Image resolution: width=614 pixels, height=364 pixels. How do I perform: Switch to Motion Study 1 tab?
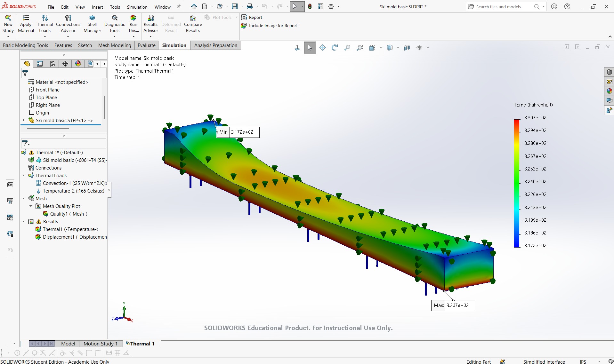click(101, 344)
